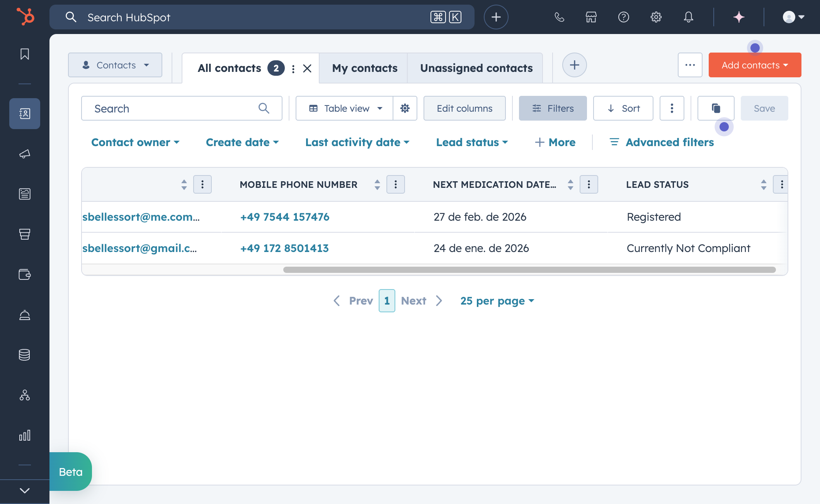This screenshot has width=820, height=504.
Task: Sort by Mobile Phone Number column
Action: click(x=377, y=184)
